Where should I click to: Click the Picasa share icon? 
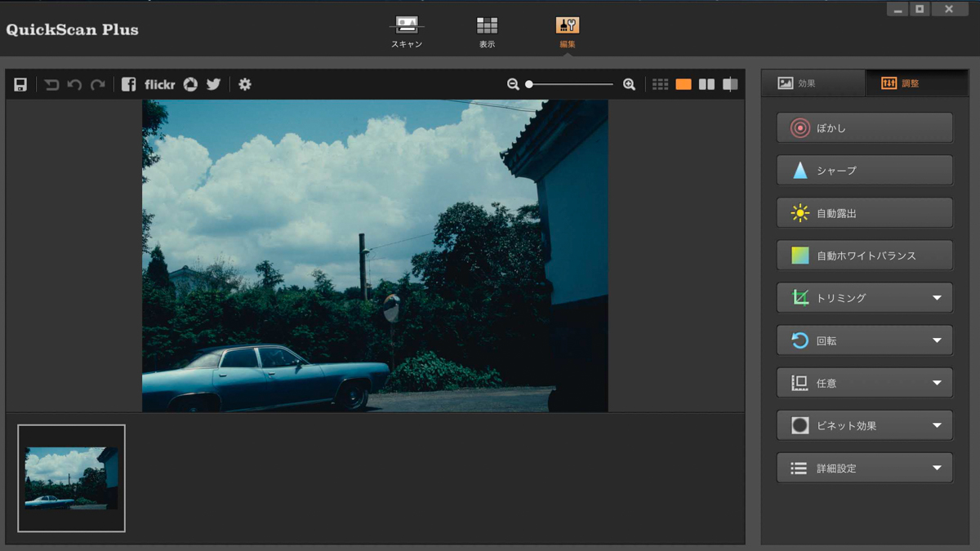190,84
